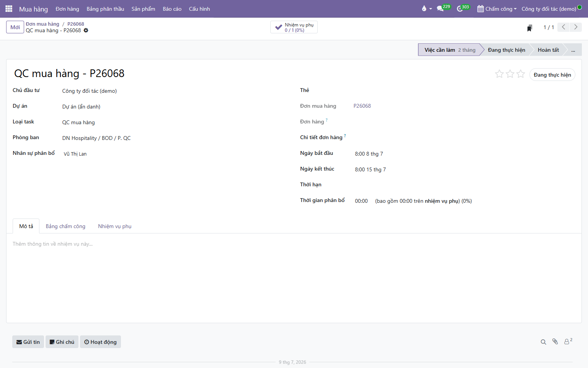Switch to the Bảng chấm công tab
Screen dimensions: 588x368
pyautogui.click(x=65, y=226)
